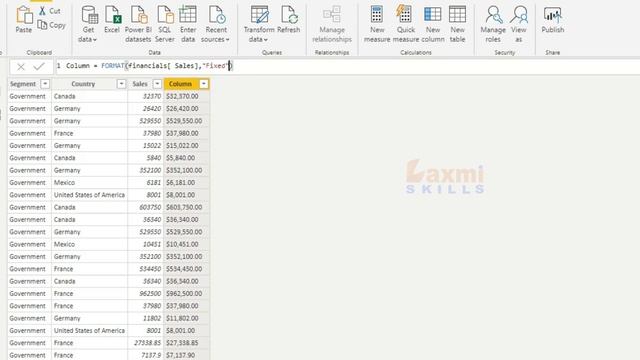Create a New table
Screen dimensions: 640x360
tap(457, 24)
